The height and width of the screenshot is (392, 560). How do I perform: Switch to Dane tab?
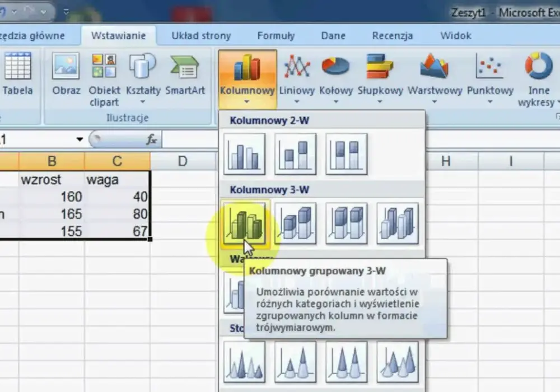[x=333, y=36]
